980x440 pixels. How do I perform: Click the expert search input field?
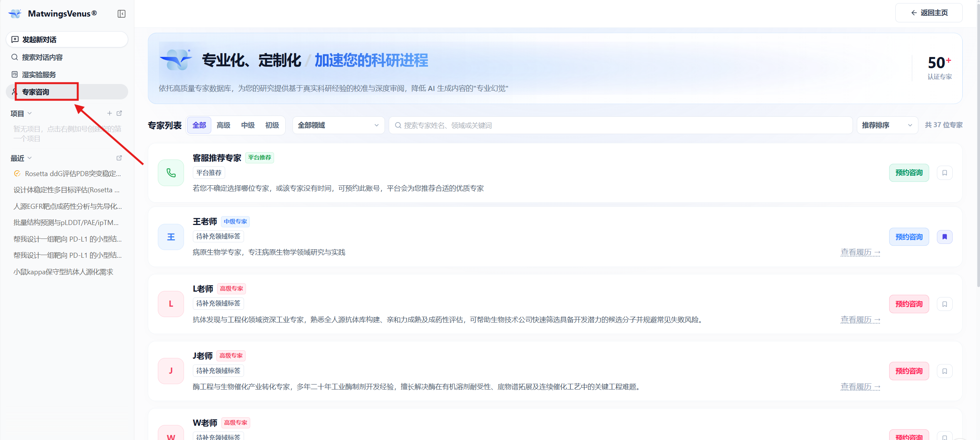[620, 125]
